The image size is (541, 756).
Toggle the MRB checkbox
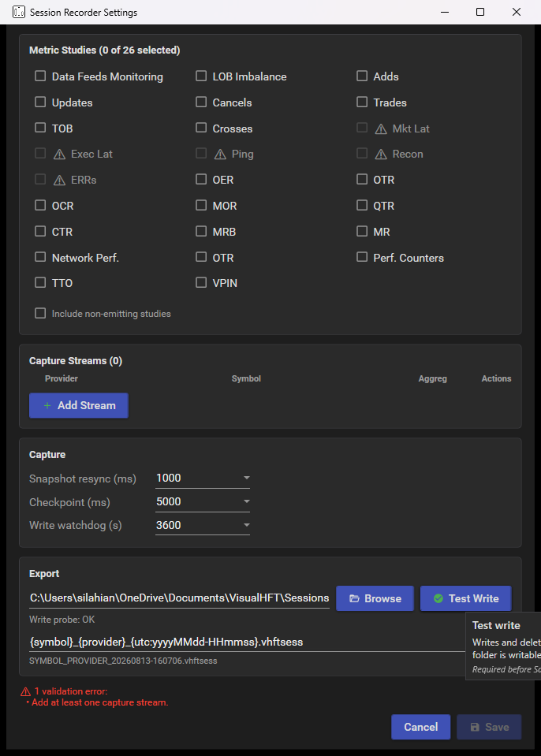[x=201, y=232]
